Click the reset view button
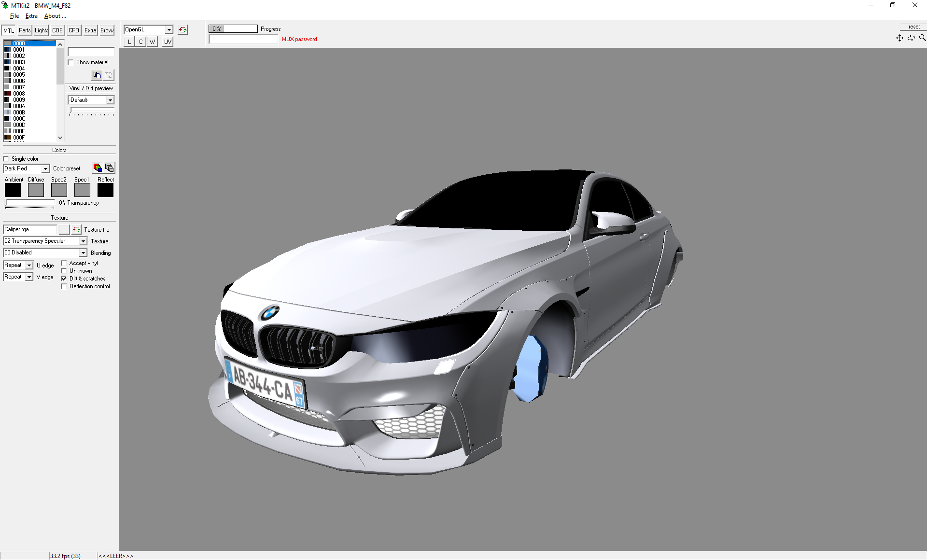 (913, 27)
